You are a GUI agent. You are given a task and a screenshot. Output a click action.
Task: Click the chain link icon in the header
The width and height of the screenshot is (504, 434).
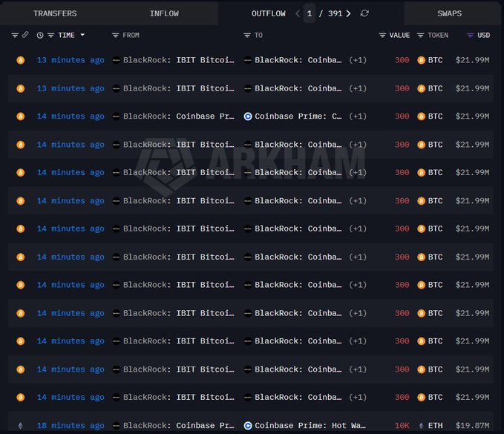tap(25, 35)
